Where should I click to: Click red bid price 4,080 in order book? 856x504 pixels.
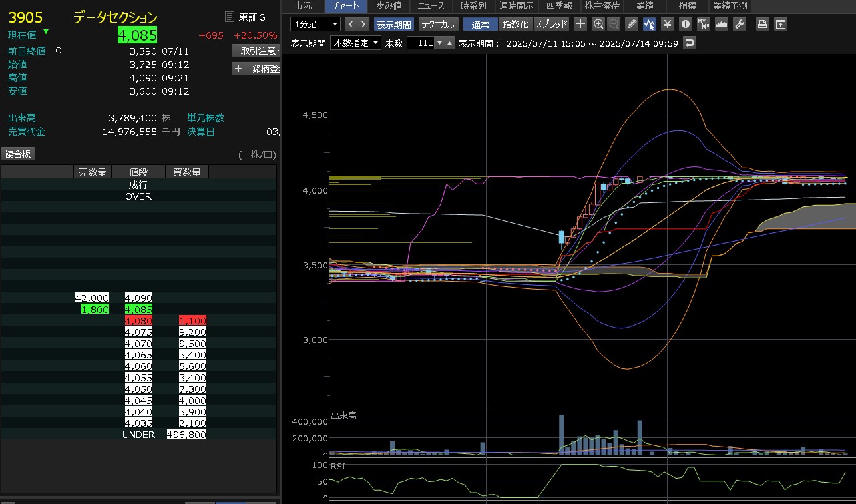[138, 320]
